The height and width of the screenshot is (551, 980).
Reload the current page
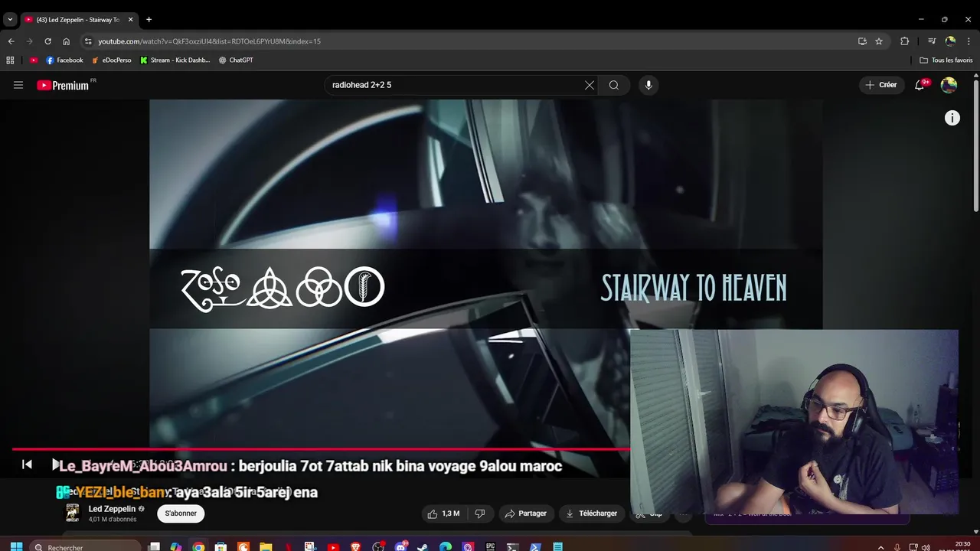47,41
